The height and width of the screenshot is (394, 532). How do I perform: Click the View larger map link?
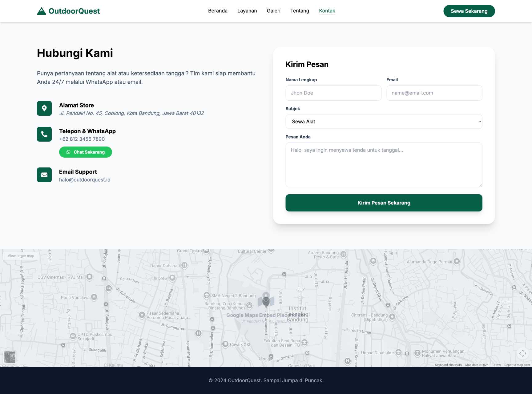(21, 256)
